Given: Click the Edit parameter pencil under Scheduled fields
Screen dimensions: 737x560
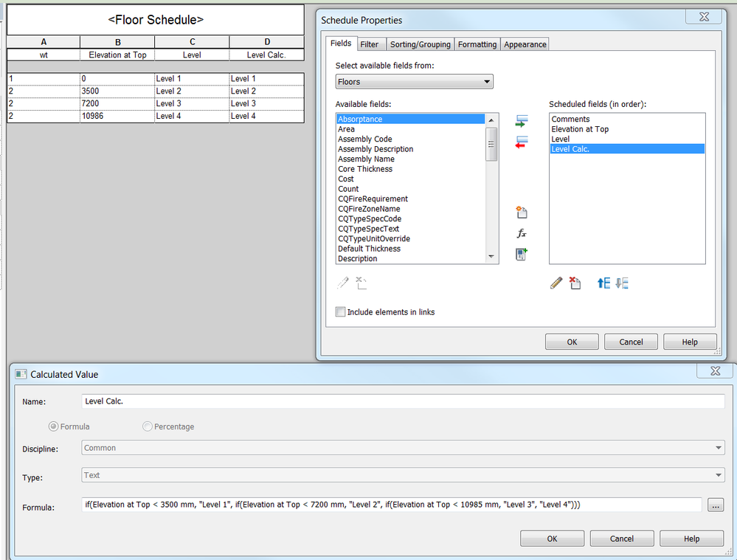Looking at the screenshot, I should (x=556, y=283).
